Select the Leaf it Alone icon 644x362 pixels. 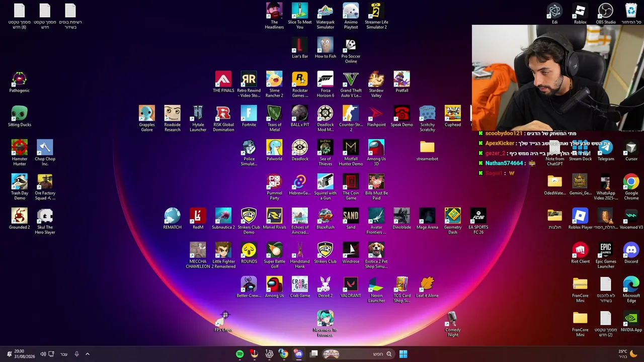tap(427, 287)
